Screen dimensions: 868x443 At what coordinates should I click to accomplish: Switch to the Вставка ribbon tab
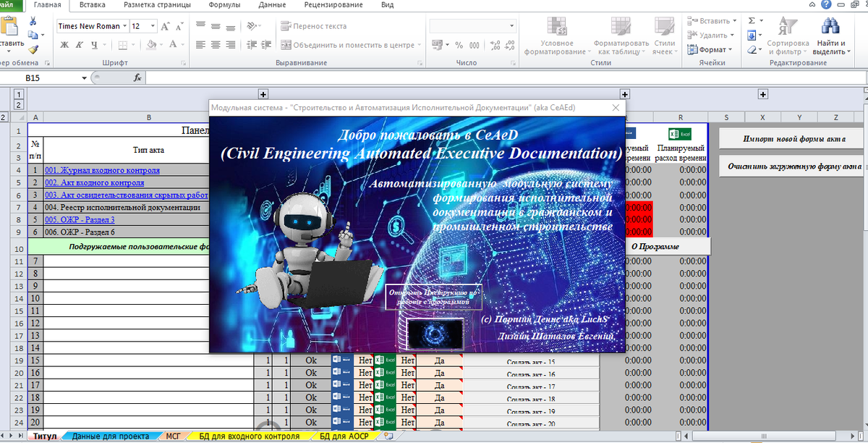pyautogui.click(x=92, y=5)
